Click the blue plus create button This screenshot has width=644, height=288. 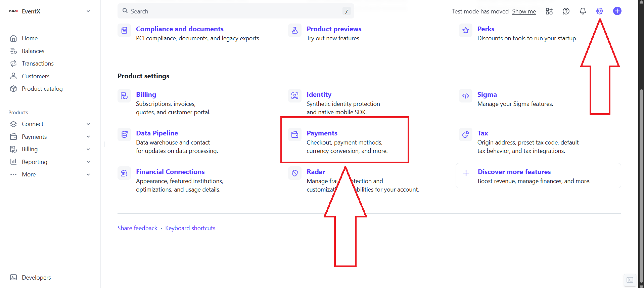point(617,11)
